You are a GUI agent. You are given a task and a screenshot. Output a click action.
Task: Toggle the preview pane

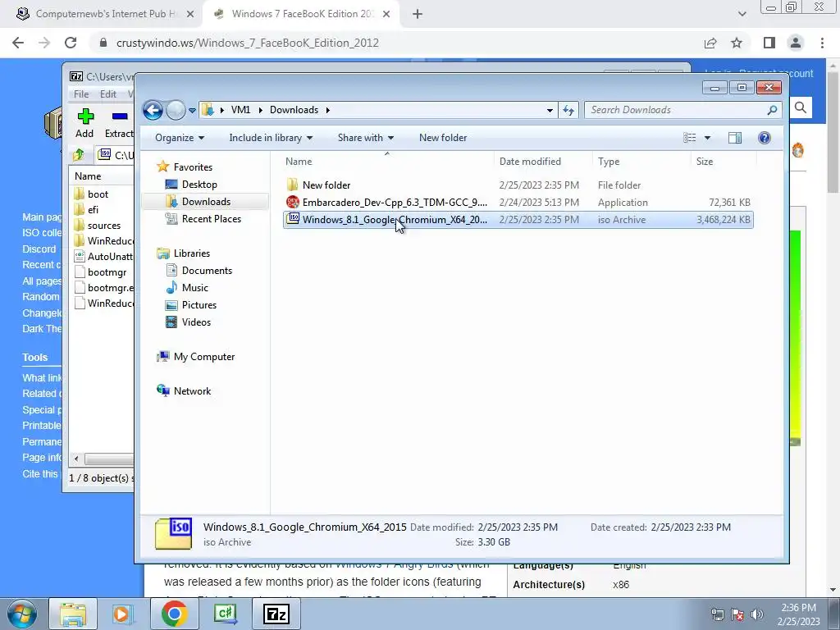[x=735, y=138]
